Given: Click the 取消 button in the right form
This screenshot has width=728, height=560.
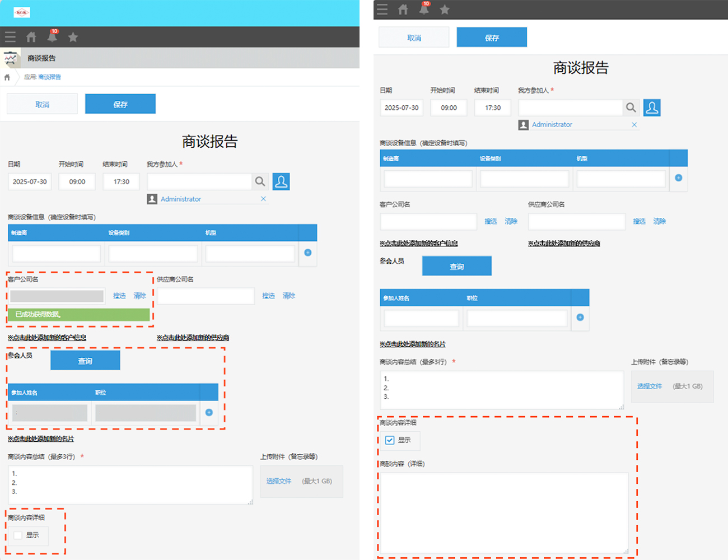Looking at the screenshot, I should pos(414,38).
